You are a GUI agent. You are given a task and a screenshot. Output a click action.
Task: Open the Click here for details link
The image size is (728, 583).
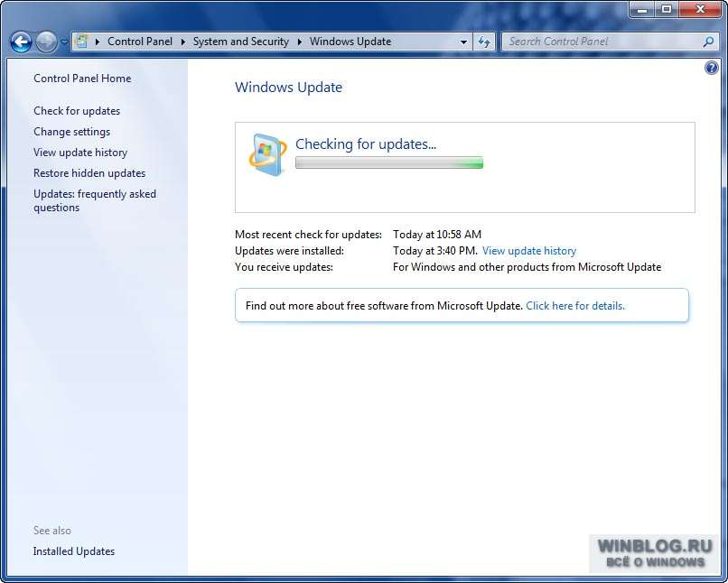[x=575, y=306]
